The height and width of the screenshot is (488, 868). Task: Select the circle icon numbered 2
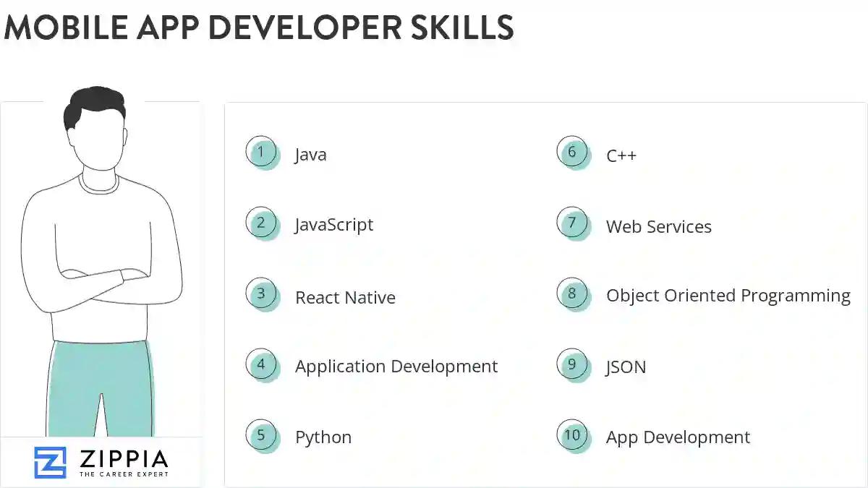coord(262,223)
